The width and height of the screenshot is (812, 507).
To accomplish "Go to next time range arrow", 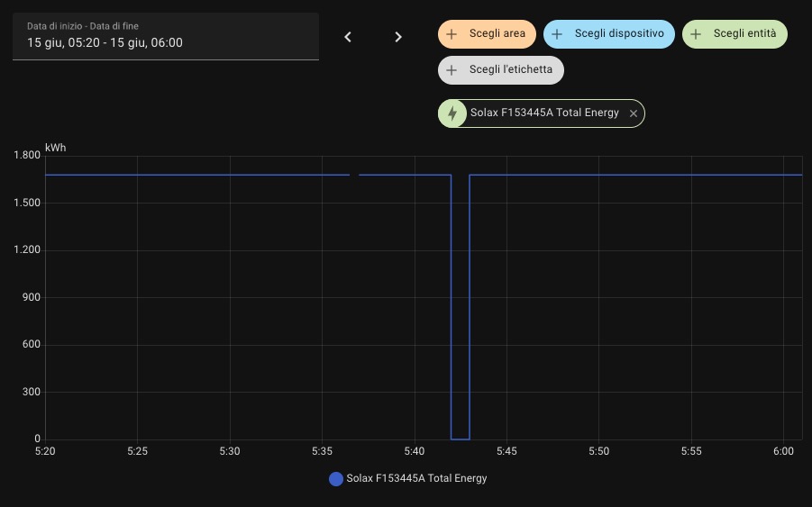I will pos(397,37).
